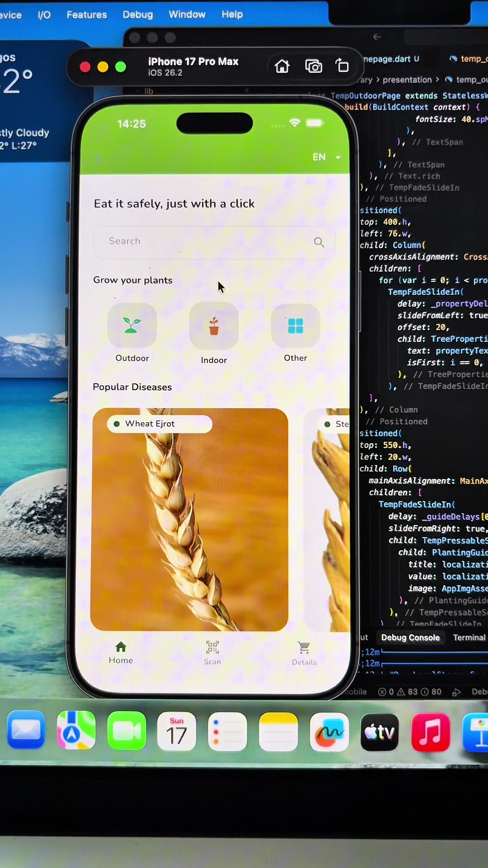Rotate the simulated device with rotate icon

click(x=342, y=66)
